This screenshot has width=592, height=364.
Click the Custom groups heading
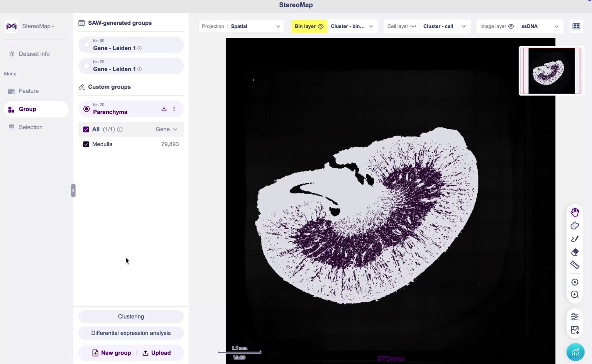109,87
